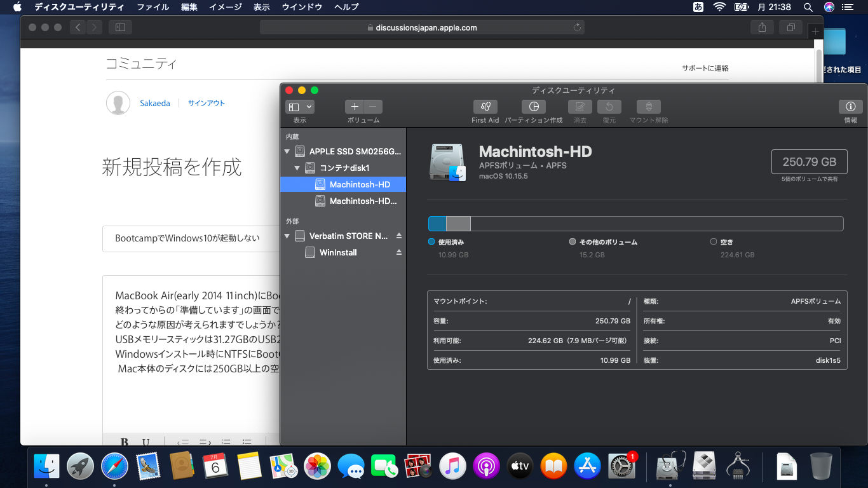Screen dimensions: 868x488
Task: Collapse the コンテナdisk1 container
Action: [x=297, y=168]
